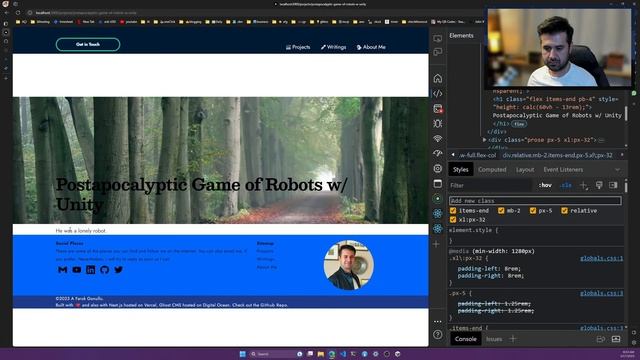Uncheck the relative class checkbox
Screen dimensions: 640x360
564,211
